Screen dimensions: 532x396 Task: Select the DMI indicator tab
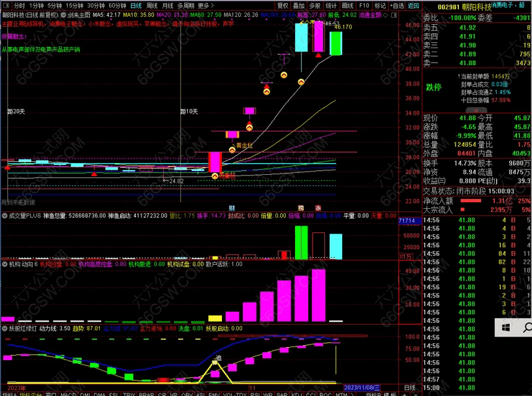point(85,393)
